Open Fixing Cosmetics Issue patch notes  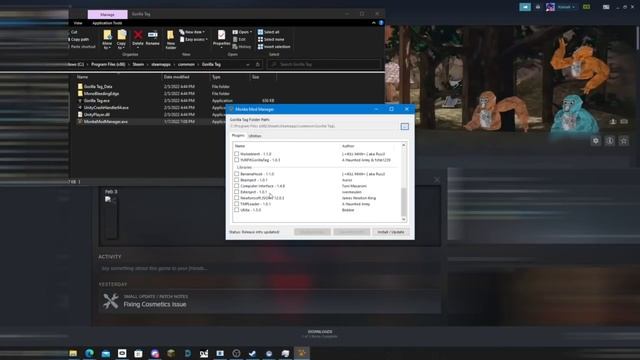click(155, 304)
